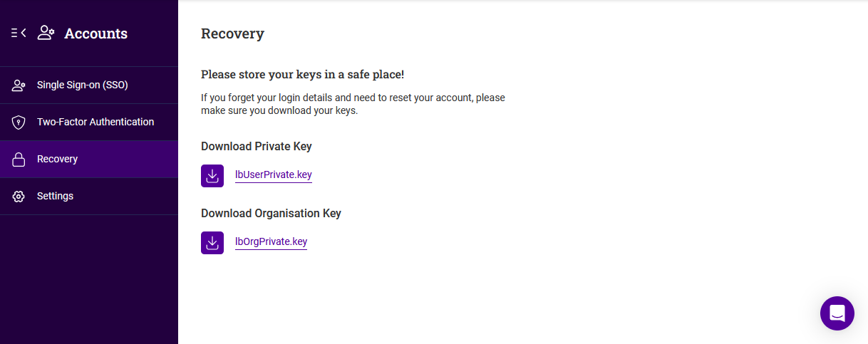The image size is (868, 344).
Task: Click the Recovery padlock icon
Action: [19, 160]
